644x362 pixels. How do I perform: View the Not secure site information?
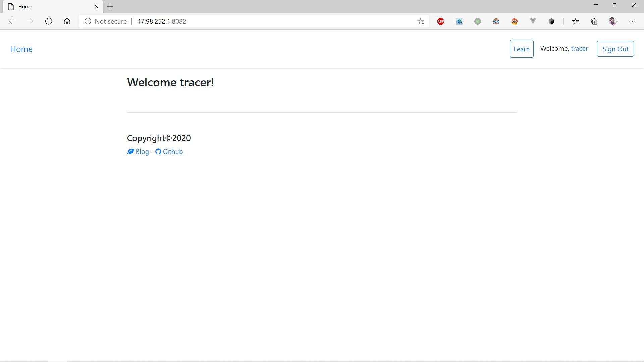[x=106, y=21]
